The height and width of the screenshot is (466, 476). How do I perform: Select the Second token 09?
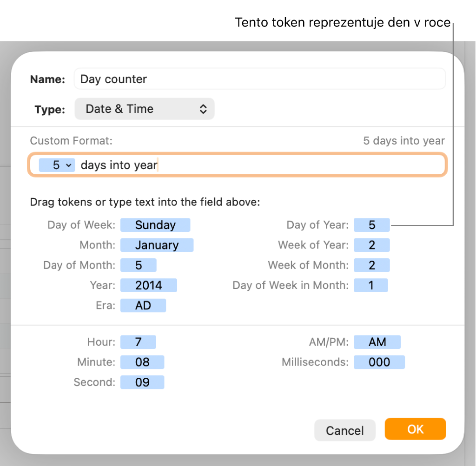click(x=142, y=382)
